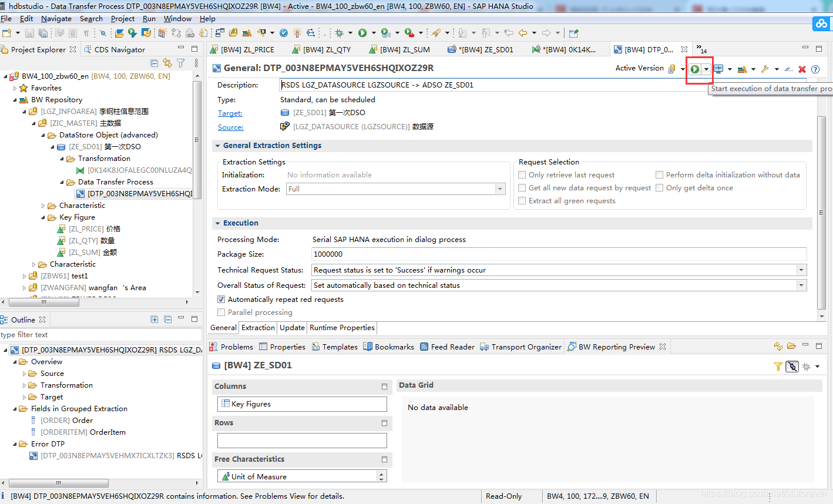Click the Target link
Viewport: 833px width, 504px height.
pos(230,113)
